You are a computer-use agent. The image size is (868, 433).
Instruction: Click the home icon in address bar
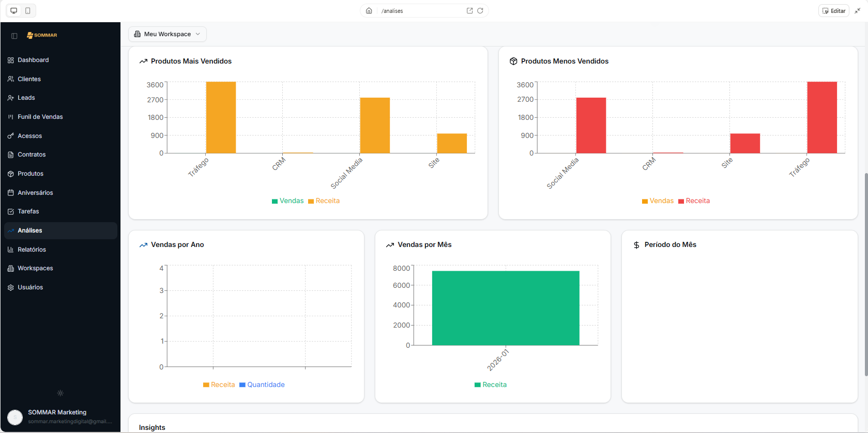click(x=369, y=11)
